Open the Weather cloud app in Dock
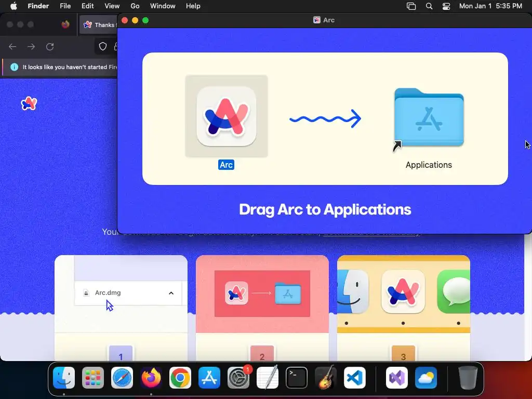The width and height of the screenshot is (532, 399). (426, 378)
